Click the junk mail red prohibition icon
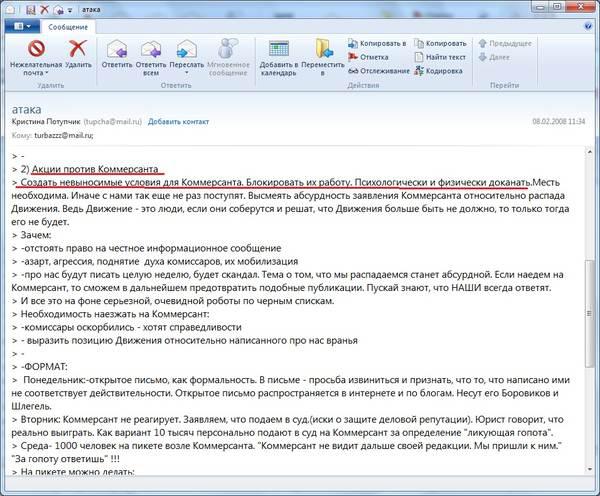Image resolution: width=600 pixels, height=496 pixels. 36,49
